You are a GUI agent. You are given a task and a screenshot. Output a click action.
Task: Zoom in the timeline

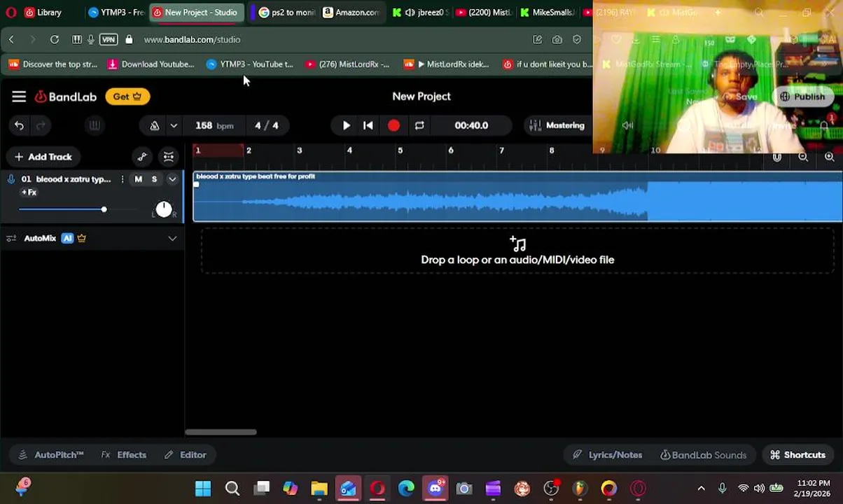click(x=830, y=157)
